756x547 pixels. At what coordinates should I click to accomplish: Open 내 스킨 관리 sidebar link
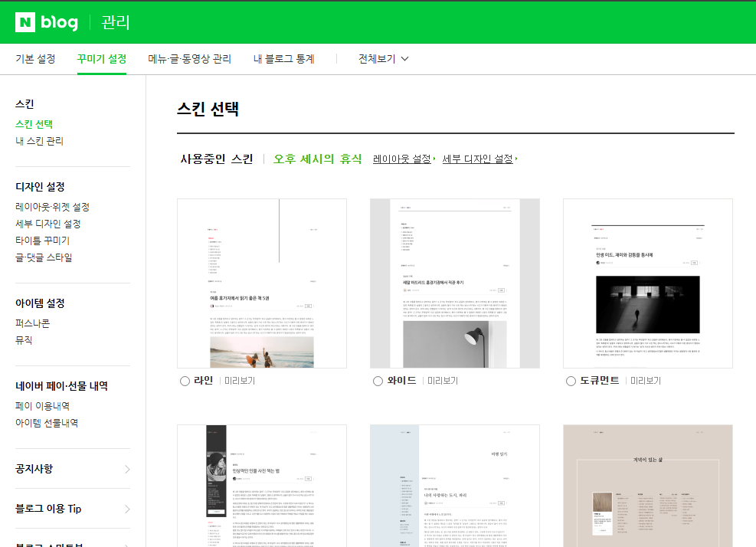(x=40, y=141)
